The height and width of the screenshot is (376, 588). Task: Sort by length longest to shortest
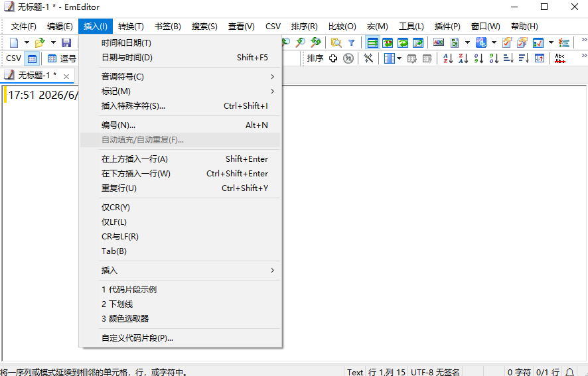pos(524,58)
